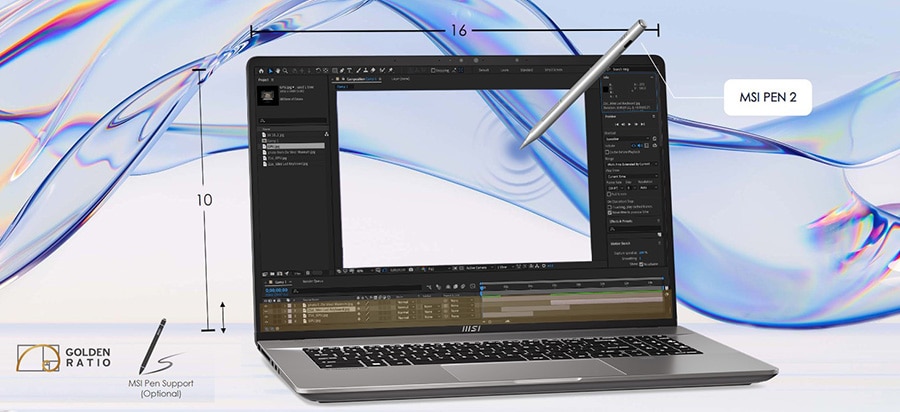Toggle include video icon in Preview
900x412 pixels.
coord(634,146)
